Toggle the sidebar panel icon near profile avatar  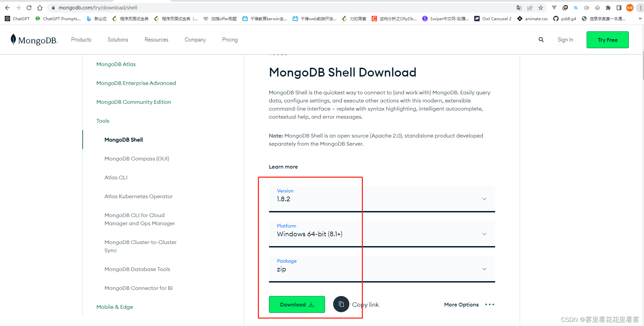[619, 7]
